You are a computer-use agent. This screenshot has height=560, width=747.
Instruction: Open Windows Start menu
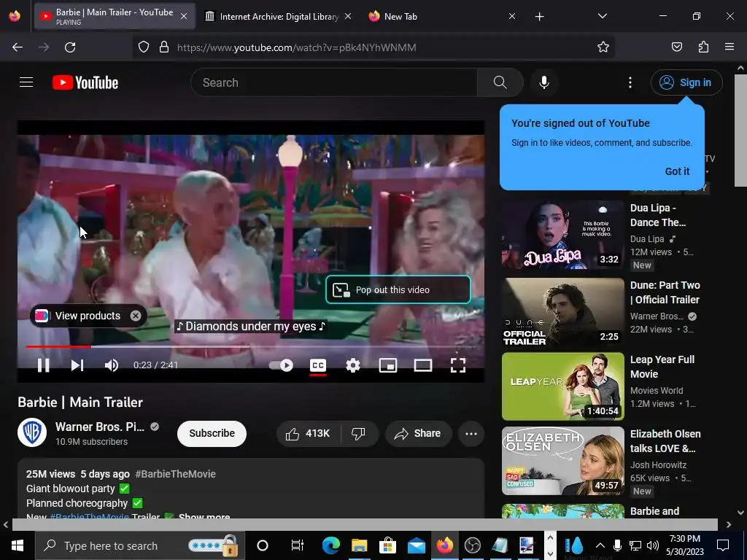click(x=18, y=545)
